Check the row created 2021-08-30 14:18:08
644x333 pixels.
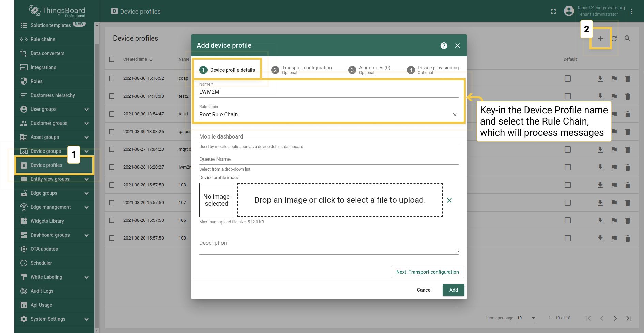(112, 96)
